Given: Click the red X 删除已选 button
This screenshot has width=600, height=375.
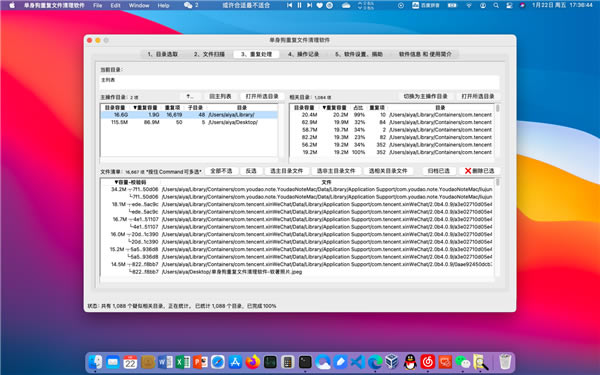Looking at the screenshot, I should click(x=479, y=171).
